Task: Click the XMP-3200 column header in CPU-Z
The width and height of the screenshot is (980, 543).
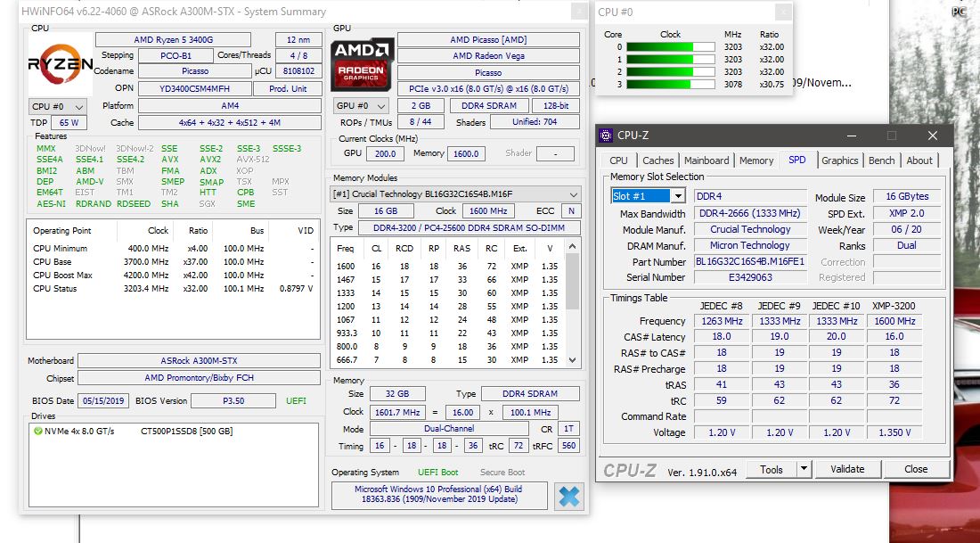Action: click(x=894, y=306)
